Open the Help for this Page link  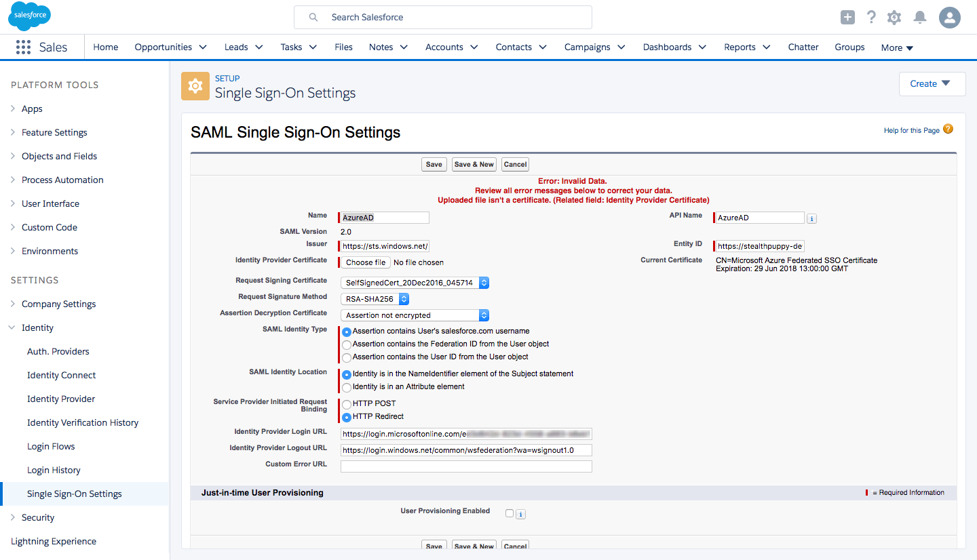(911, 130)
